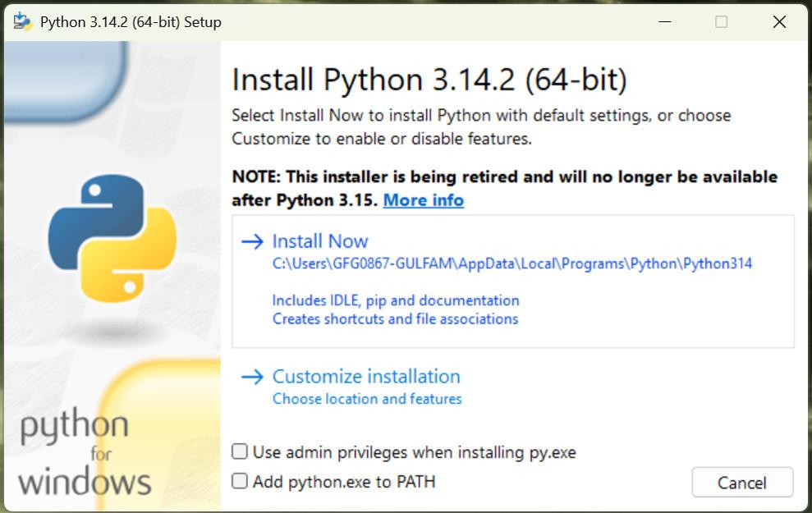Start installation with the 'Install Now' label
812x513 pixels.
(x=320, y=241)
